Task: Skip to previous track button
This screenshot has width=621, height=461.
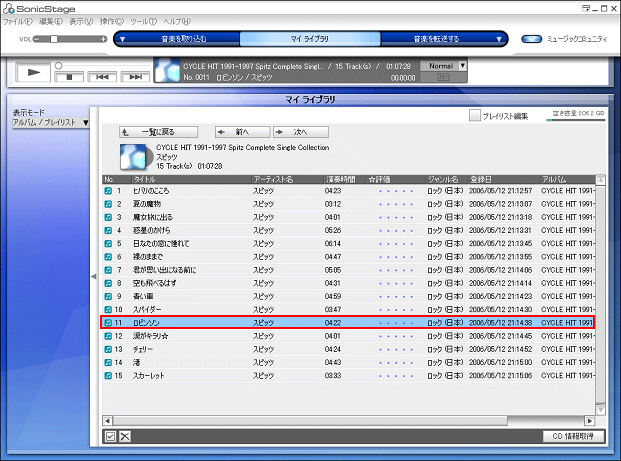Action: tap(102, 77)
